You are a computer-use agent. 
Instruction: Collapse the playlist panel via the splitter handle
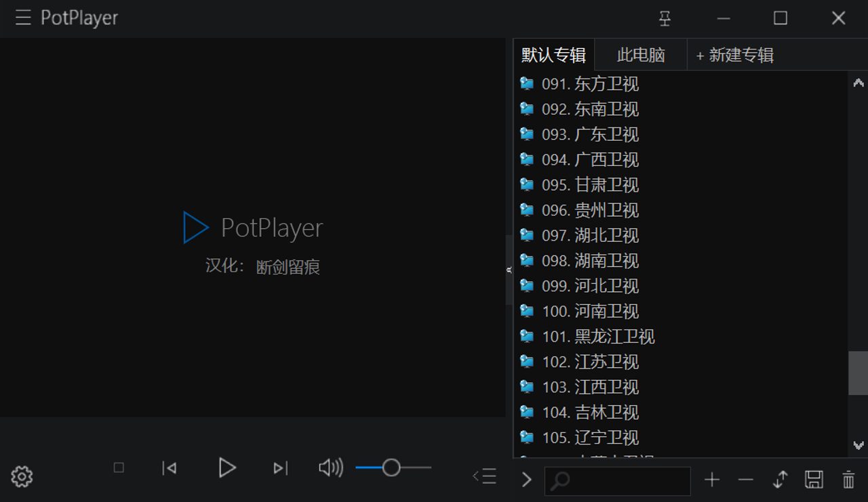pyautogui.click(x=509, y=270)
